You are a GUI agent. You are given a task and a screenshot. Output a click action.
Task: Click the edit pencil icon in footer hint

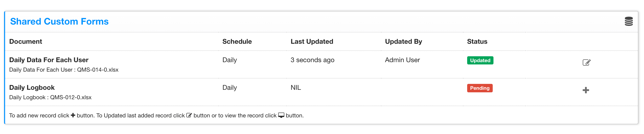point(189,115)
